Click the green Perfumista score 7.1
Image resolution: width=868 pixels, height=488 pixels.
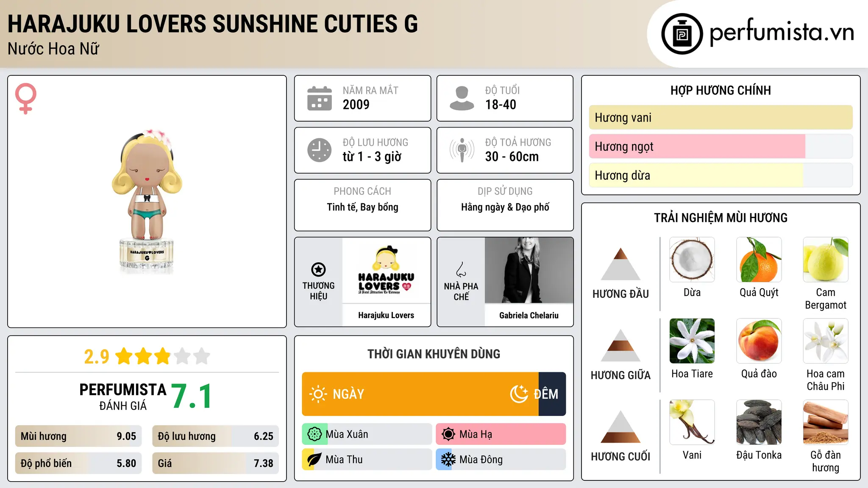coord(192,396)
